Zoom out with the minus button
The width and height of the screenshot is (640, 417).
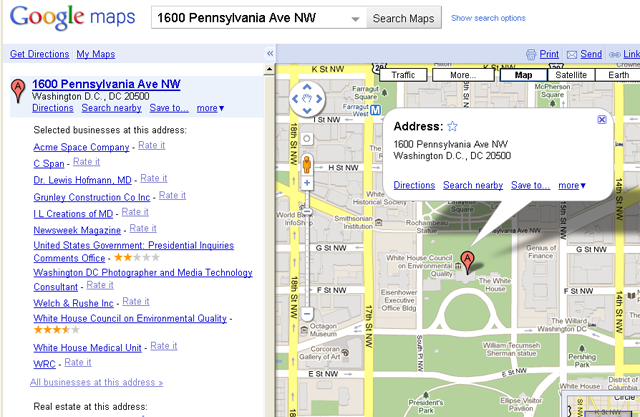pos(307,314)
